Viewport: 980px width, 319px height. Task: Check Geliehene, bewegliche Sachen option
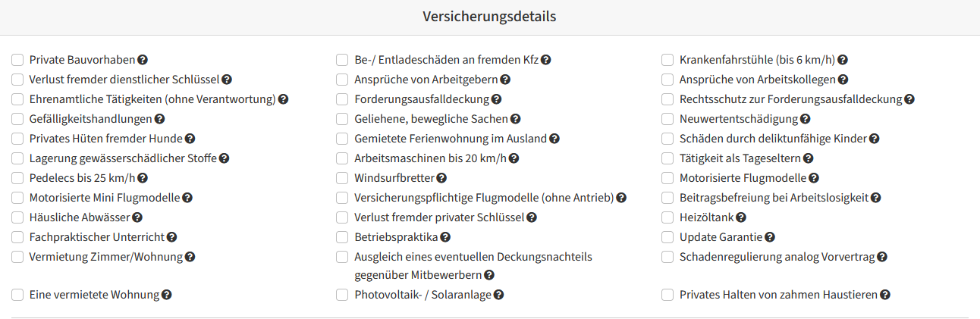coord(342,119)
